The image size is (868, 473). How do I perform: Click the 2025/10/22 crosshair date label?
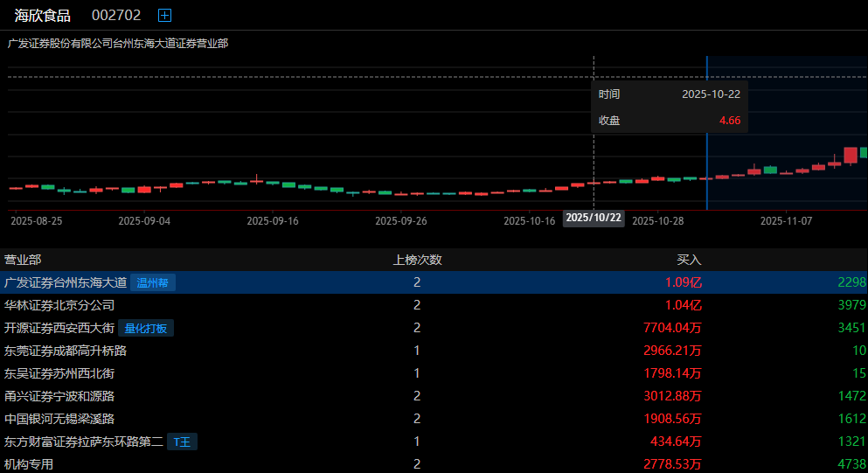[x=594, y=218]
